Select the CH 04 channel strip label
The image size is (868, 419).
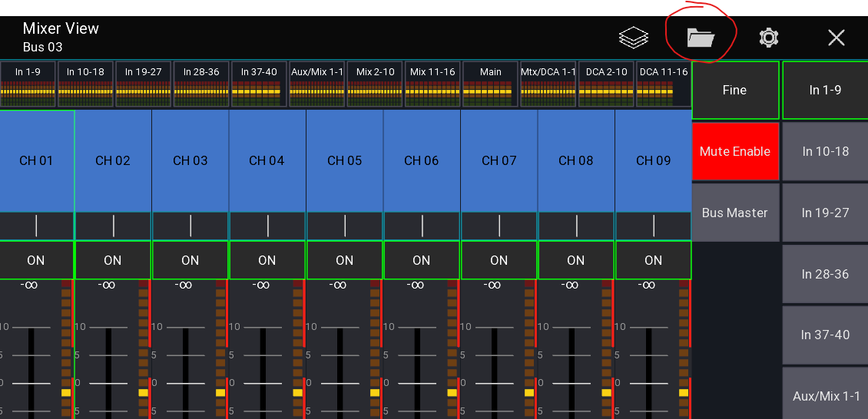(267, 161)
